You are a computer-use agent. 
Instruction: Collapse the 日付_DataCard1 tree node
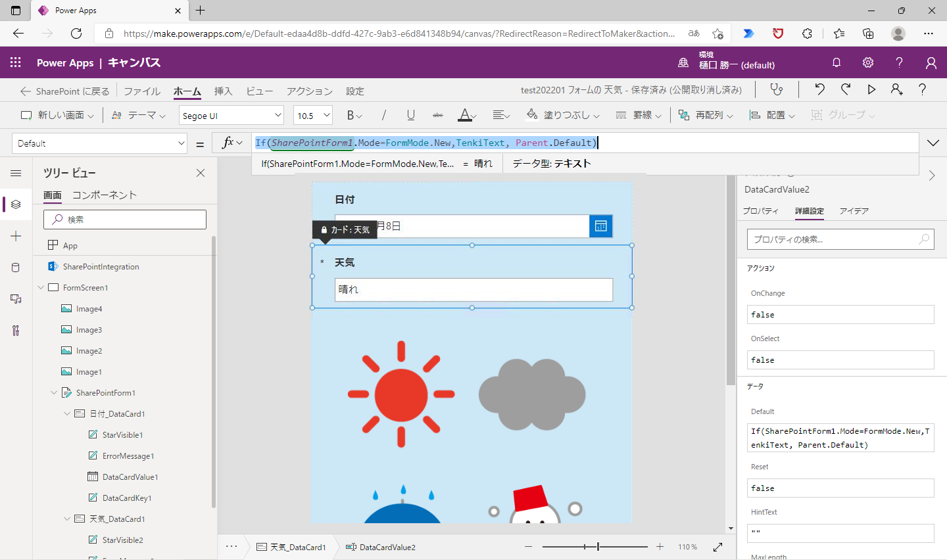point(67,413)
